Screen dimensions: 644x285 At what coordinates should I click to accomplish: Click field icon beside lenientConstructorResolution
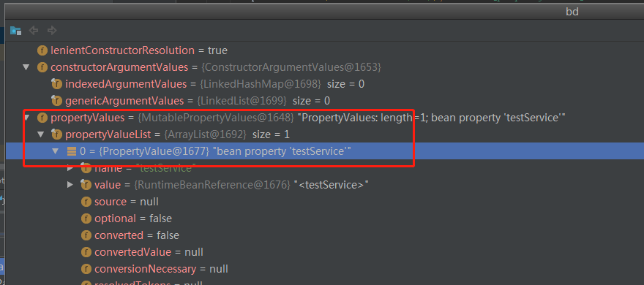[x=42, y=51]
